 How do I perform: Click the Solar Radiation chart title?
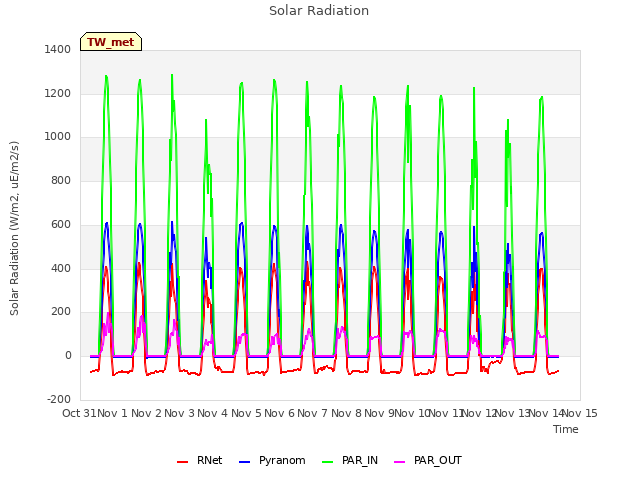[x=319, y=11]
